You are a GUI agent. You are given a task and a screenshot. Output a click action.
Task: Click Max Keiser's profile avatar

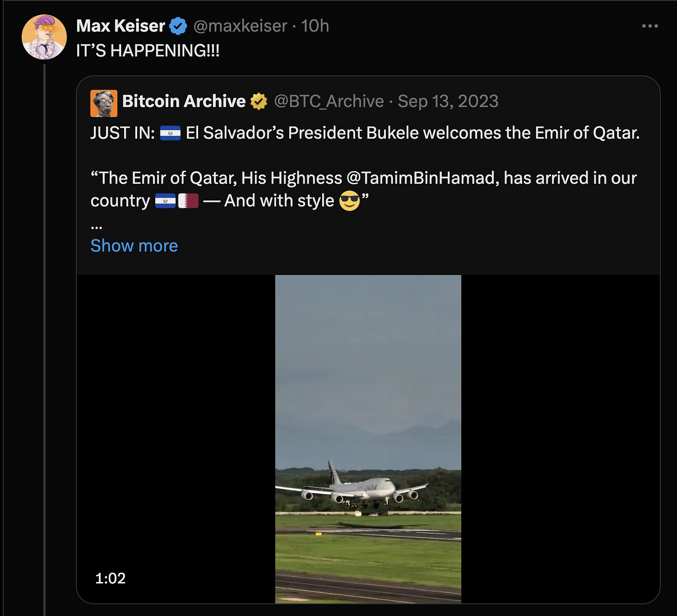click(44, 37)
